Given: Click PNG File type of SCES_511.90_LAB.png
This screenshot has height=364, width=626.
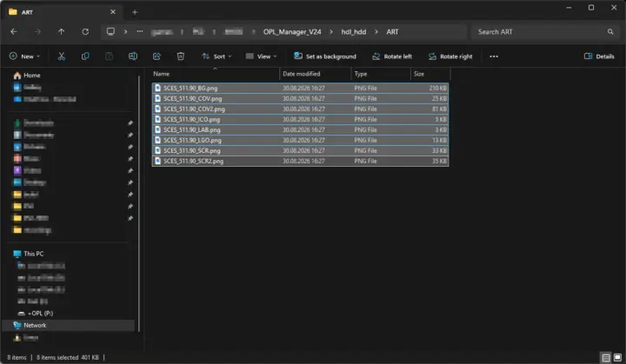Looking at the screenshot, I should [x=365, y=129].
